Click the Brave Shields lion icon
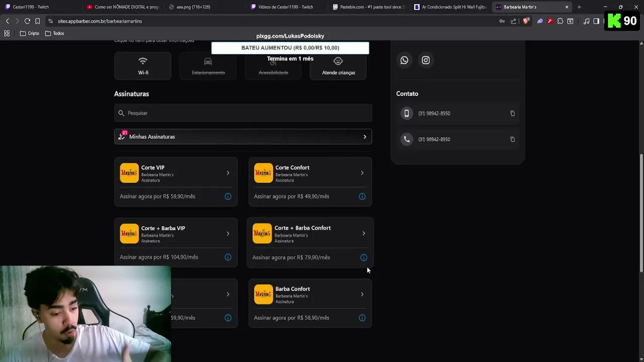This screenshot has height=362, width=644. tap(526, 21)
